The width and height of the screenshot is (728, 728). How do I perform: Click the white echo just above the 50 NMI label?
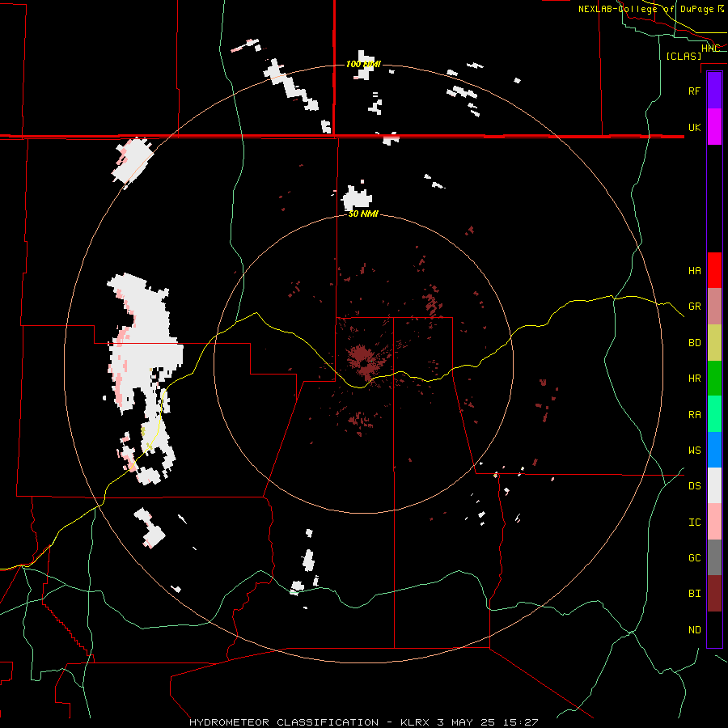[x=357, y=197]
